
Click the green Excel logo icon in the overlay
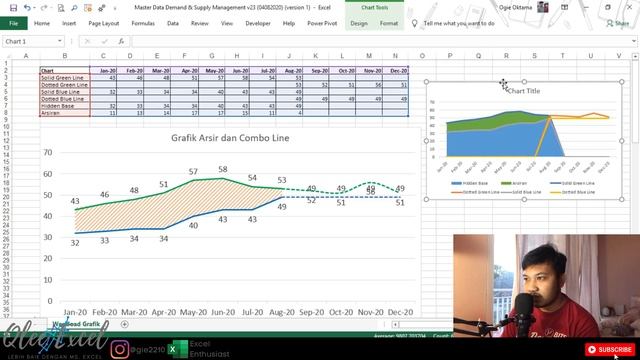(x=178, y=349)
